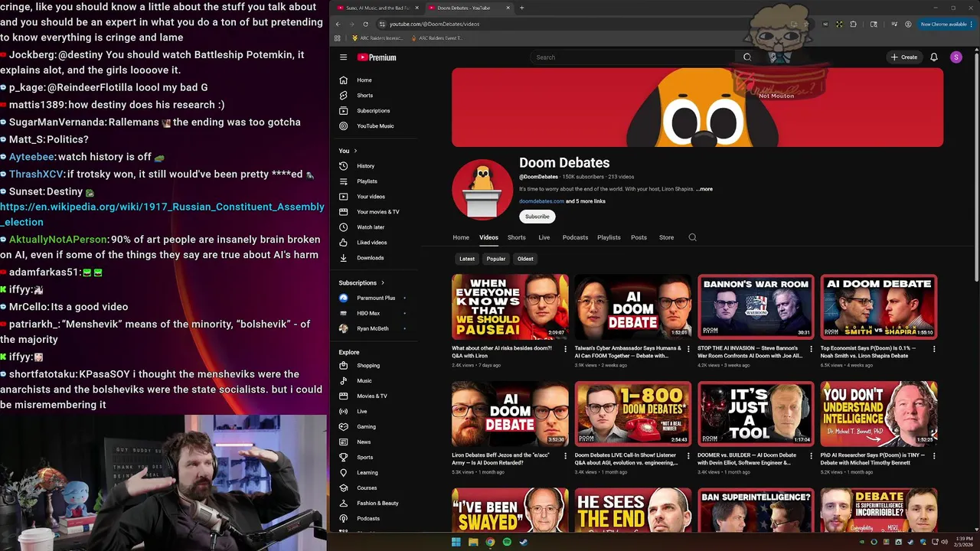Open the account avatar menu
Screen dimensions: 980x551
[x=955, y=57]
